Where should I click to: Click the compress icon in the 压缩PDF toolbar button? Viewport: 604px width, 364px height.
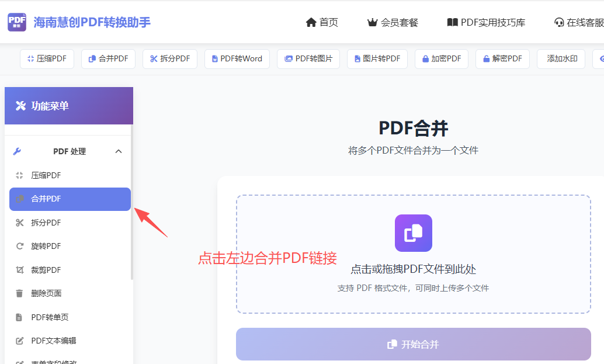30,58
